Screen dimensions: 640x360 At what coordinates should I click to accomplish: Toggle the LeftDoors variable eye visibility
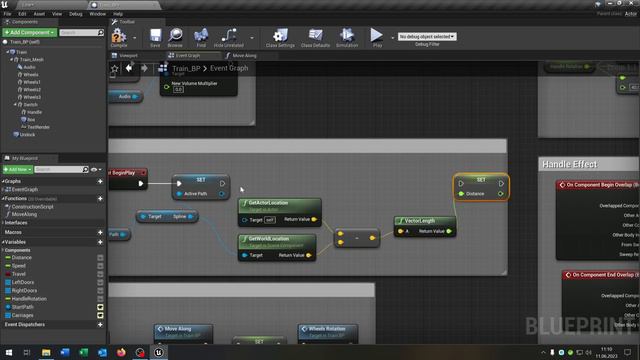point(100,282)
